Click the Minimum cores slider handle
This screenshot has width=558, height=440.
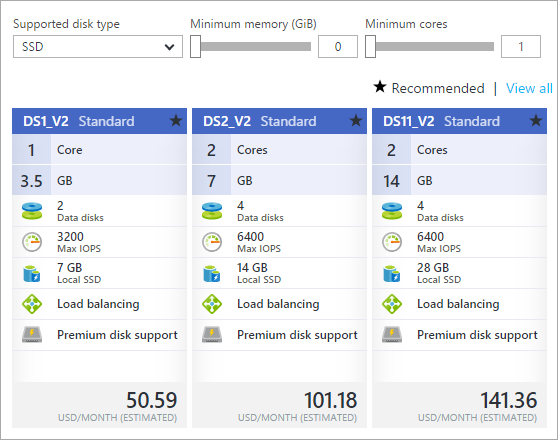click(x=370, y=46)
